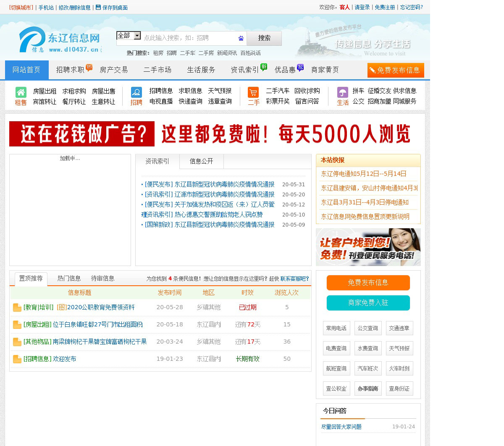Image resolution: width=504 pixels, height=446 pixels.
Task: Open the 天气预报 quick tool button
Action: pyautogui.click(x=399, y=348)
